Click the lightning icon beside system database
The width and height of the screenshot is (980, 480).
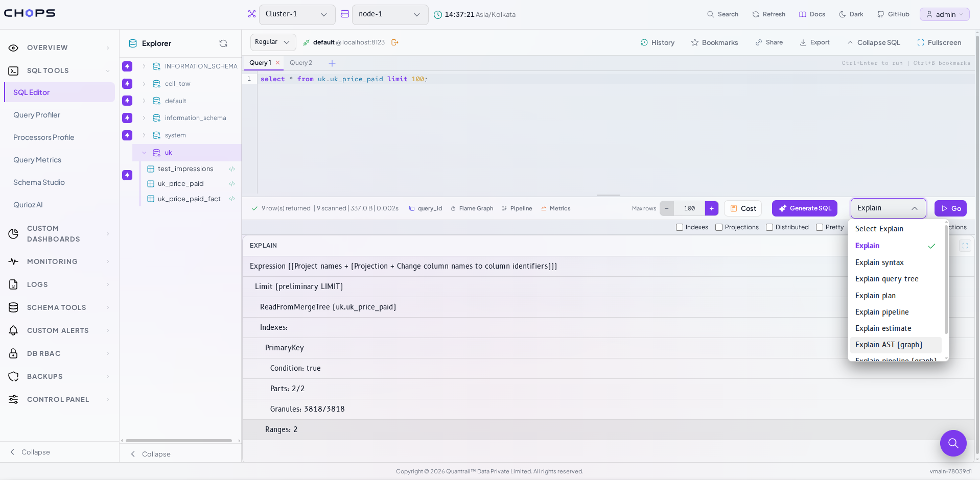click(x=127, y=135)
